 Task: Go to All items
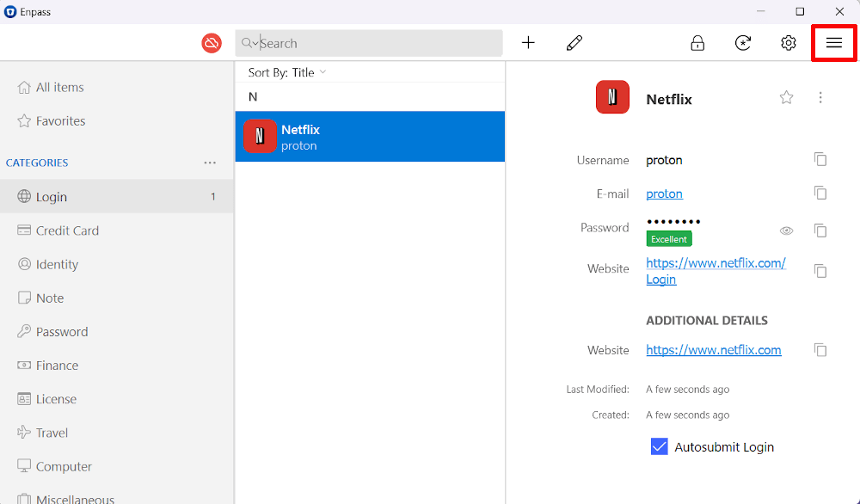[x=116, y=87]
